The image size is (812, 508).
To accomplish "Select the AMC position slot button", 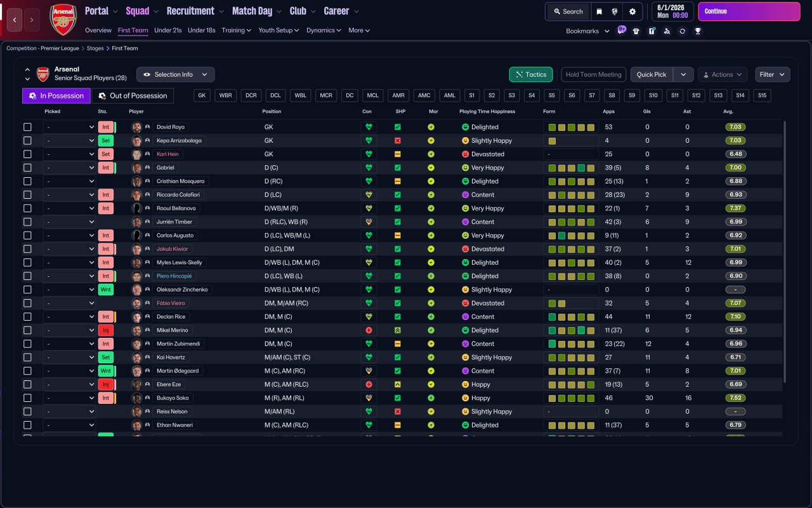I will pyautogui.click(x=424, y=95).
